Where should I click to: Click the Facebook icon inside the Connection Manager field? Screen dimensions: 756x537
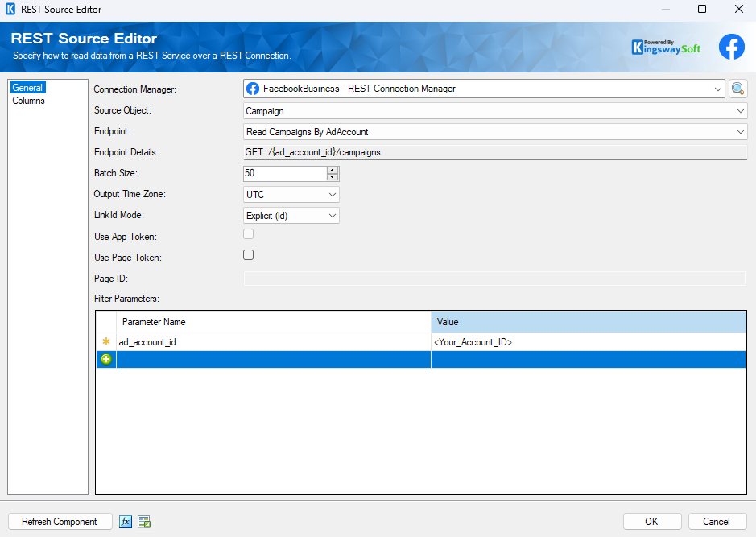click(253, 89)
